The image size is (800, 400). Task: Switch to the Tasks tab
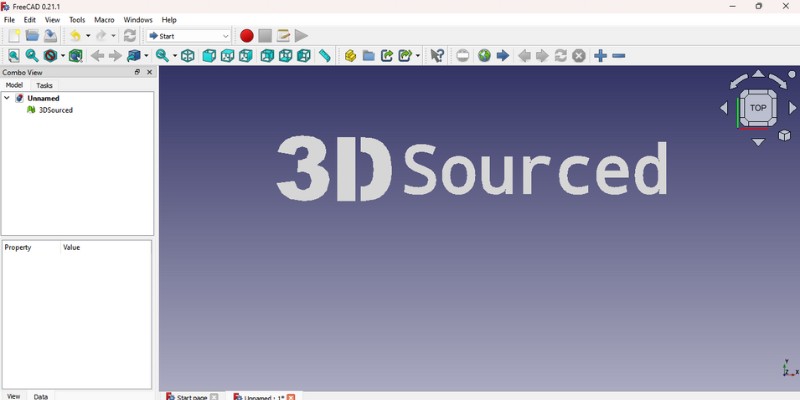coord(44,86)
